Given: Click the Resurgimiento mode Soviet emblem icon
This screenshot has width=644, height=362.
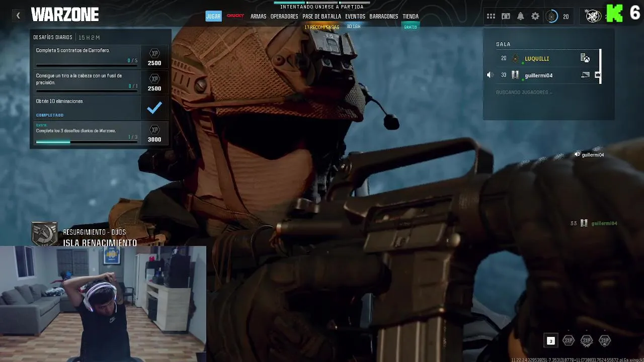Looking at the screenshot, I should 44,234.
